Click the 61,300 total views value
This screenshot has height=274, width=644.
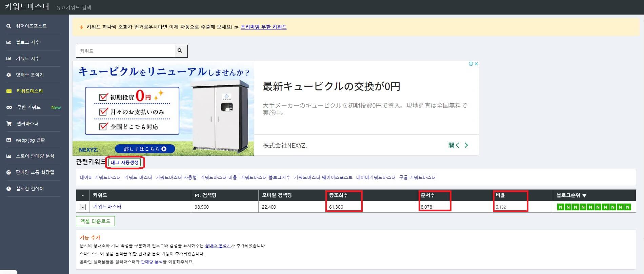click(336, 207)
